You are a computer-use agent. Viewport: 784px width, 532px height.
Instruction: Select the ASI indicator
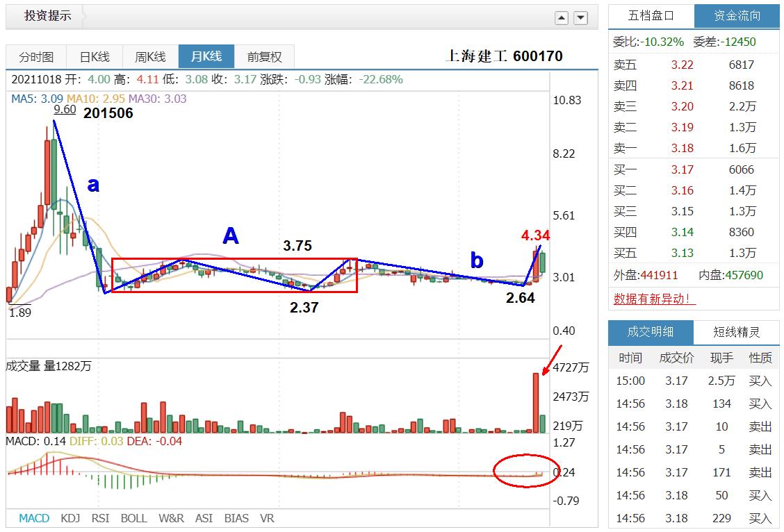[x=204, y=519]
